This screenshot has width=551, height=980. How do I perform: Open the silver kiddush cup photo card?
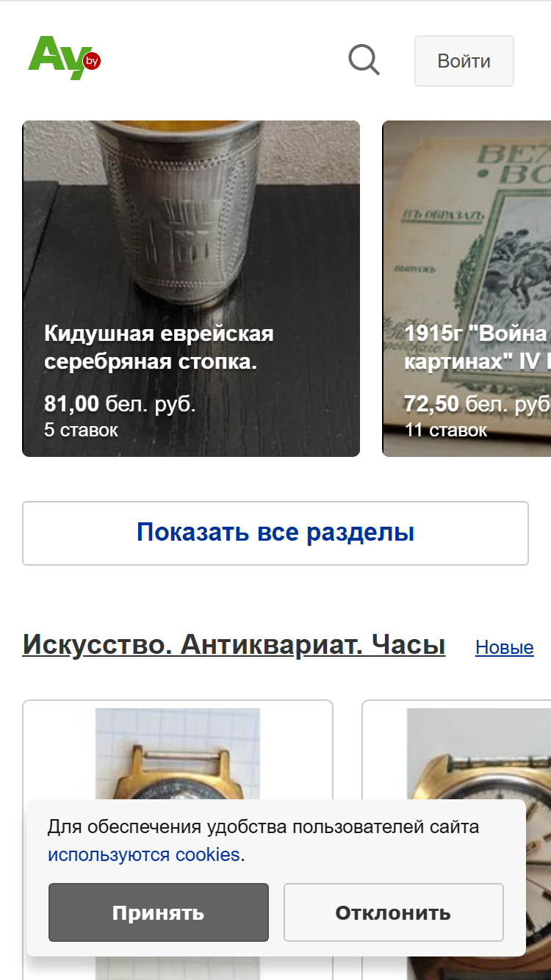pyautogui.click(x=191, y=289)
